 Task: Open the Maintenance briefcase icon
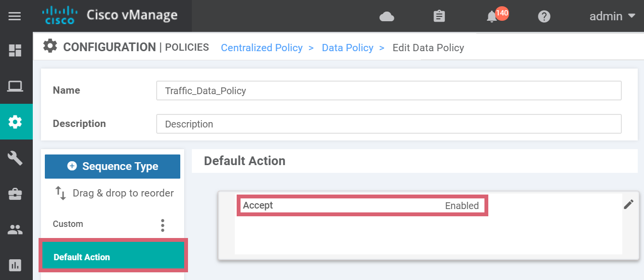coord(15,194)
